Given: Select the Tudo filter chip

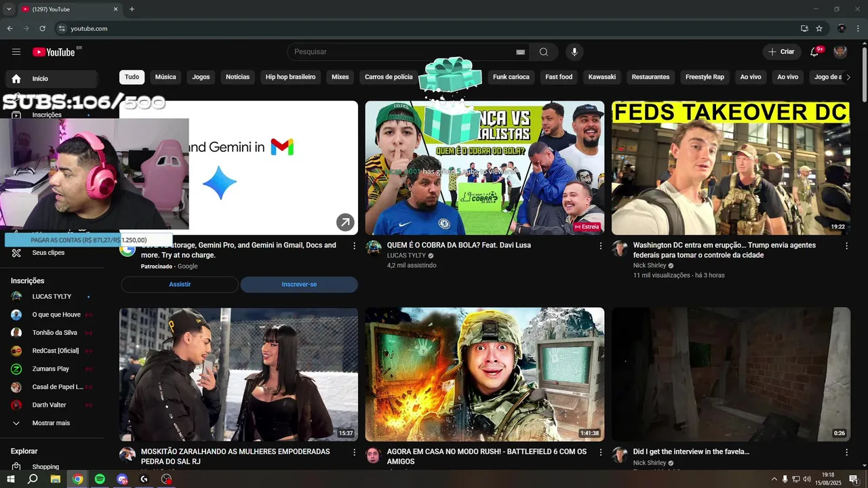Looking at the screenshot, I should (132, 77).
